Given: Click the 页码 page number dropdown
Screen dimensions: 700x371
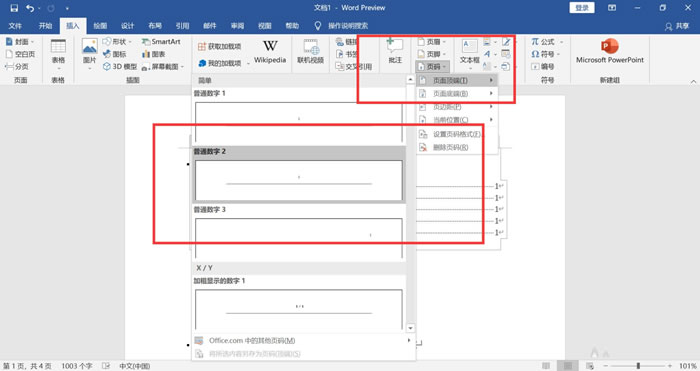Looking at the screenshot, I should pyautogui.click(x=432, y=67).
